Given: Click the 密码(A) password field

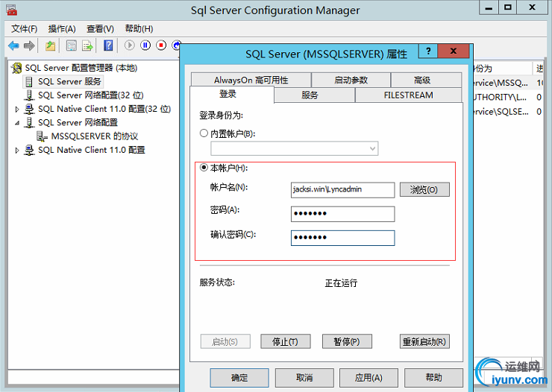Looking at the screenshot, I should (x=342, y=214).
